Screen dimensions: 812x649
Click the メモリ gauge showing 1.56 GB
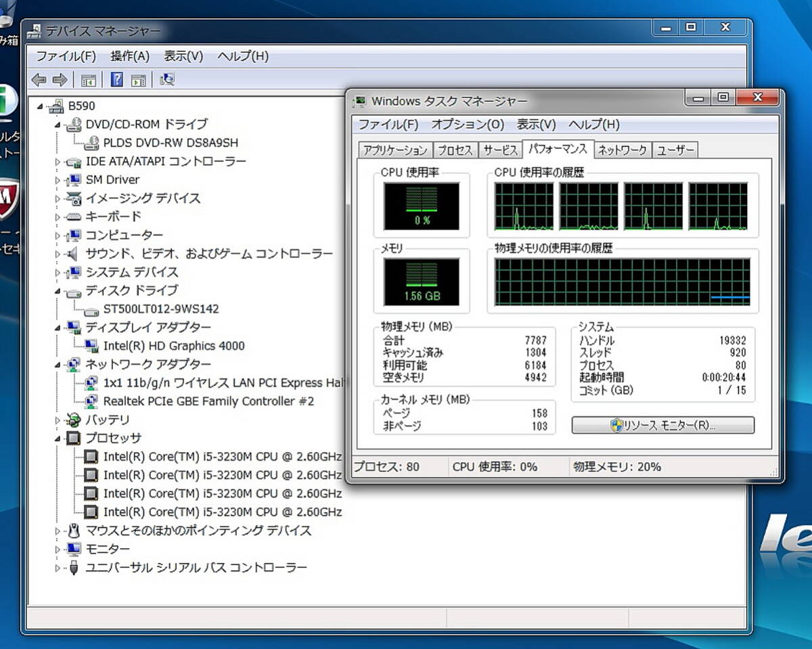point(422,282)
